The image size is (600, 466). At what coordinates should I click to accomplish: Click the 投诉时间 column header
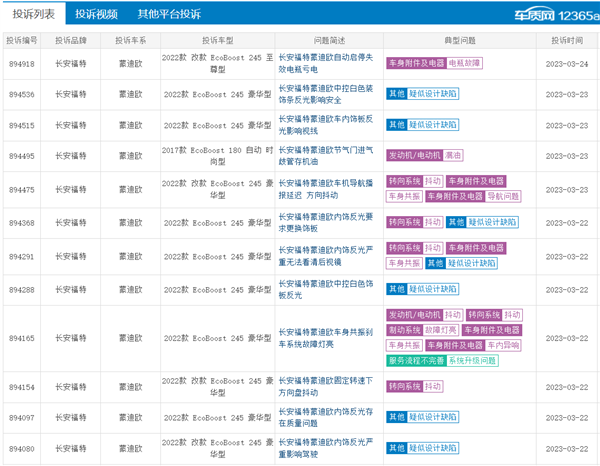click(567, 41)
